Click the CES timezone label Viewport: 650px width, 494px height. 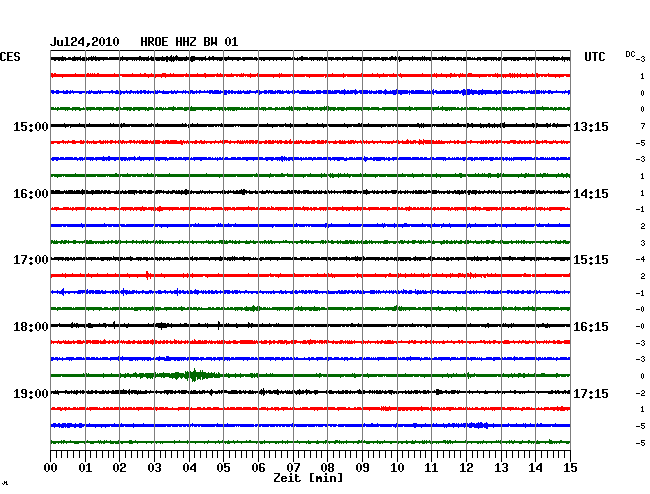[x=10, y=57]
